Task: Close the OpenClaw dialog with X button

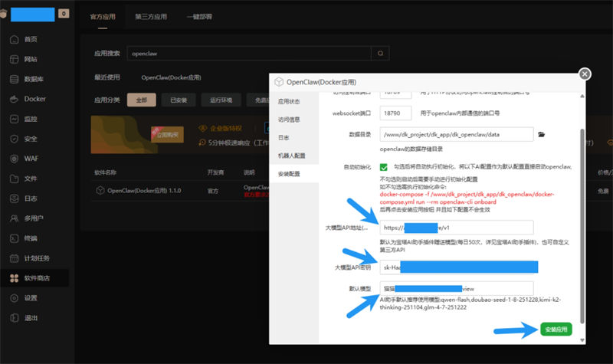Action: 585,74
